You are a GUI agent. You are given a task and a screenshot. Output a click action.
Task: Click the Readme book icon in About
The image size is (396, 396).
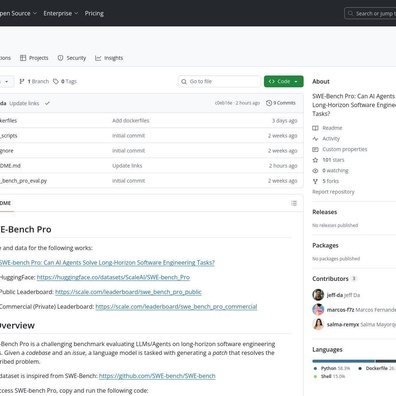tap(315, 128)
